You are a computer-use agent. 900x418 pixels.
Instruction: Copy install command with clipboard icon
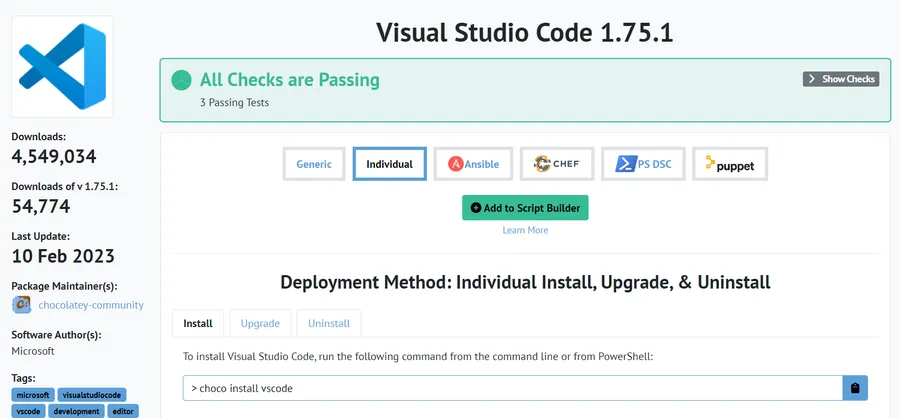point(855,388)
